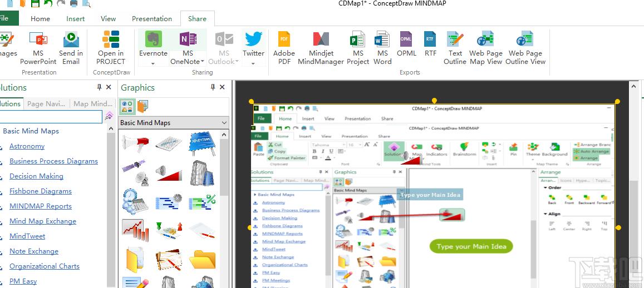Open the Mind Map Exchange link
The width and height of the screenshot is (644, 288).
click(x=43, y=221)
